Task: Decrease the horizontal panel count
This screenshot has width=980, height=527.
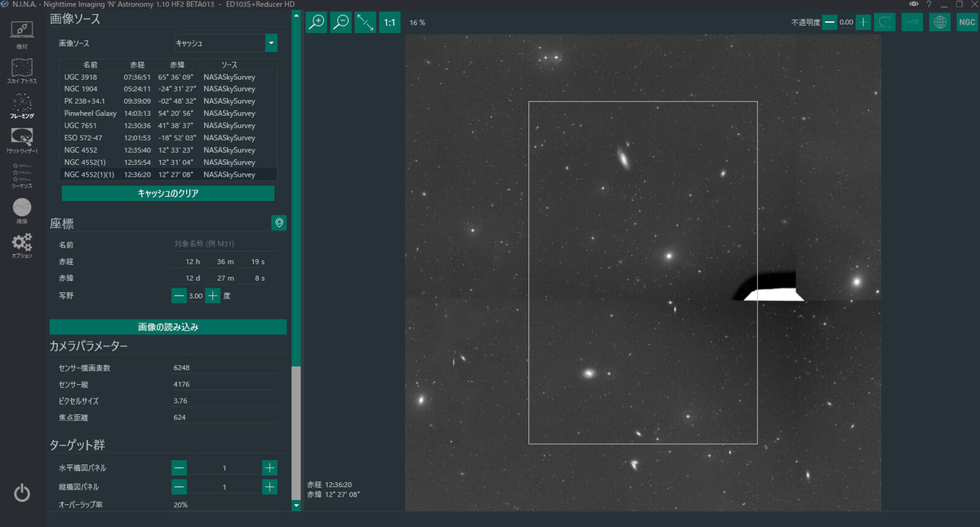Action: 179,468
